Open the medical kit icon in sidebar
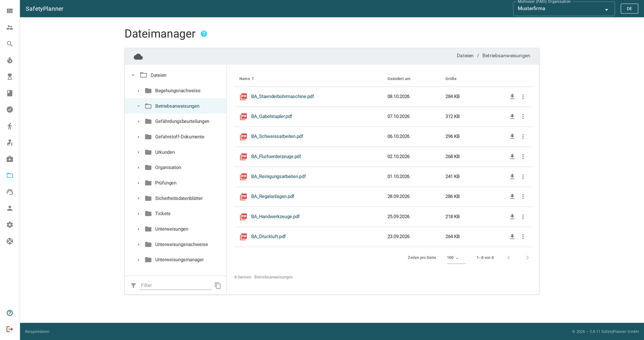Screen dimensions: 644x340 pyautogui.click(x=9, y=159)
